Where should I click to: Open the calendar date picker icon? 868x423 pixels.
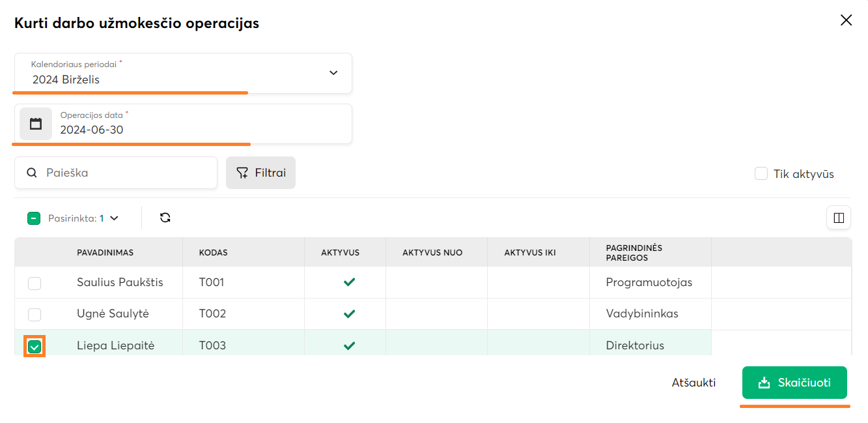tap(36, 124)
